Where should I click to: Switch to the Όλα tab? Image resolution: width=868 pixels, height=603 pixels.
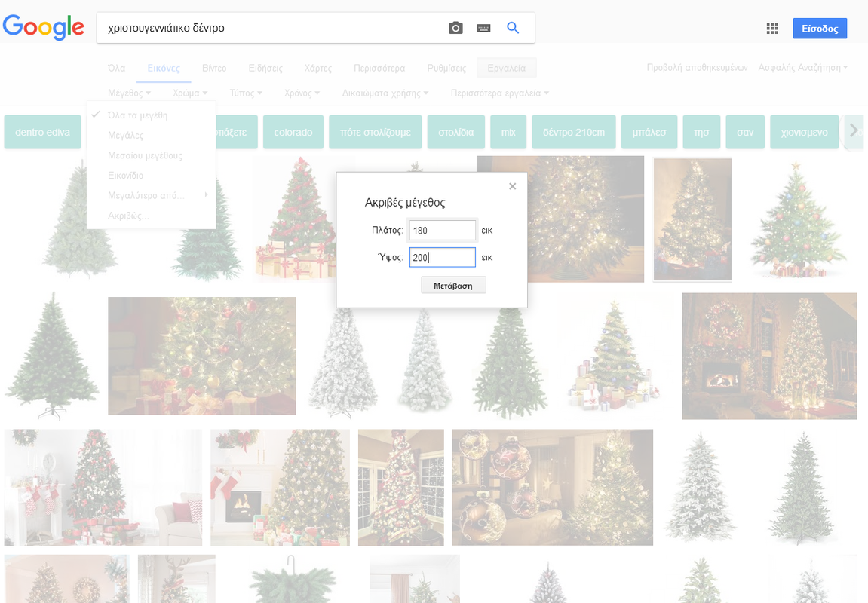point(116,68)
